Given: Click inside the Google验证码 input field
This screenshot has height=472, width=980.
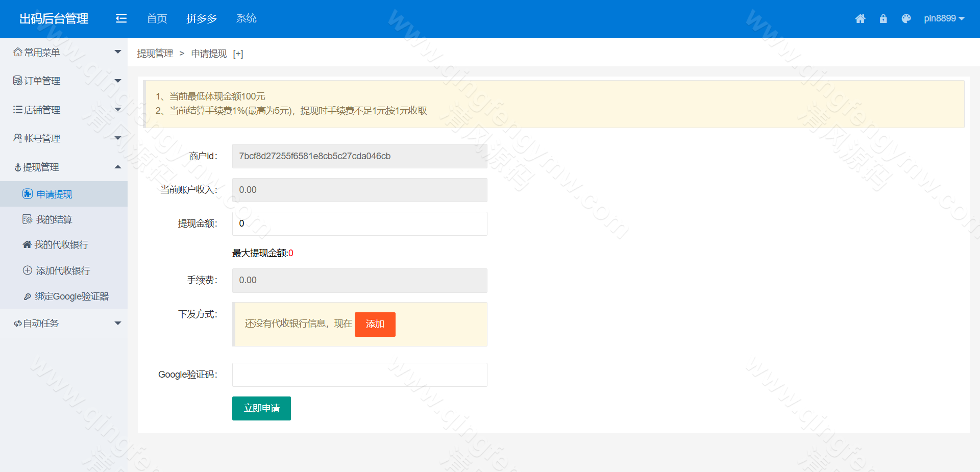Looking at the screenshot, I should tap(359, 375).
